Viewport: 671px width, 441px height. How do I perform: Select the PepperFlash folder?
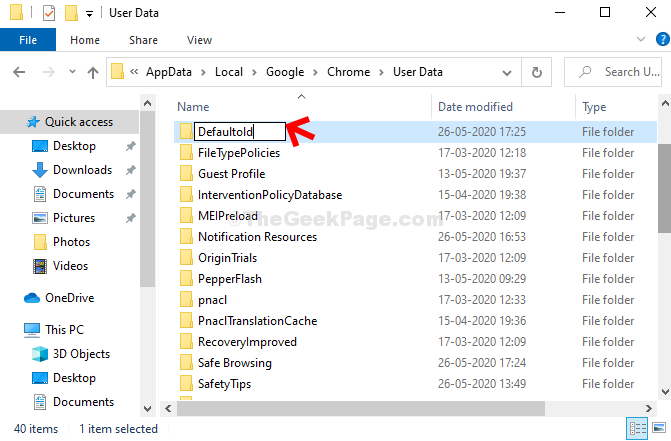(230, 279)
